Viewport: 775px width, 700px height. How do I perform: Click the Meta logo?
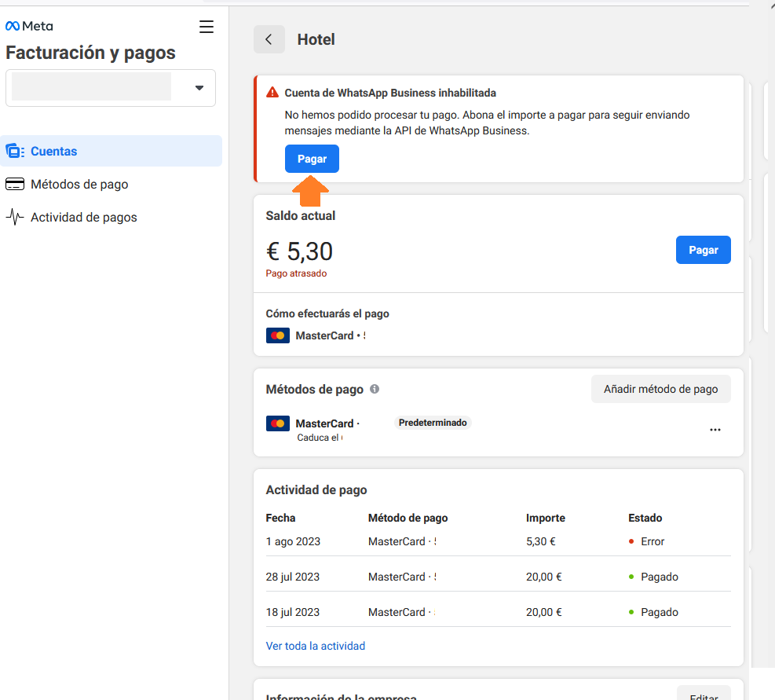(x=29, y=26)
